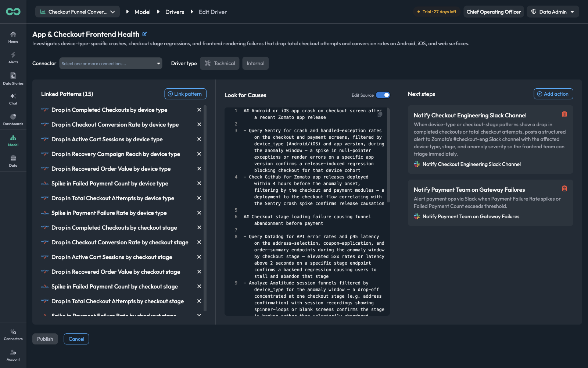The width and height of the screenshot is (588, 368).
Task: Click the causes editor scrollbar
Action: coord(388,155)
